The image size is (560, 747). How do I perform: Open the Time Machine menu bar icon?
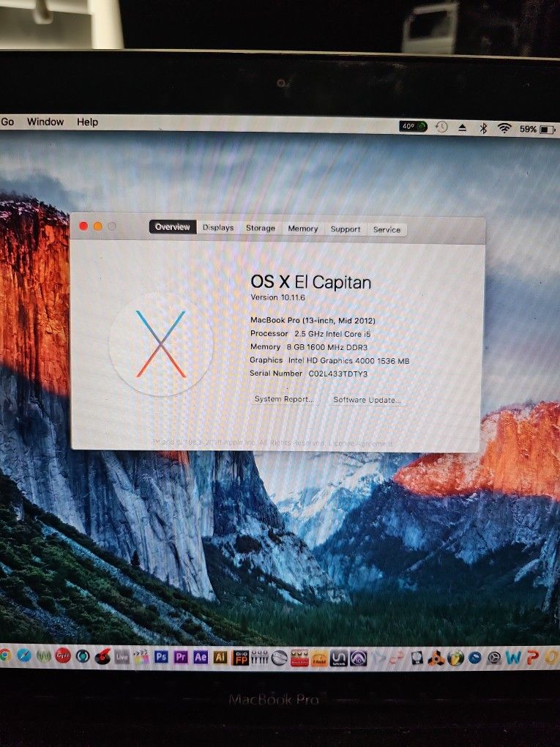[441, 127]
